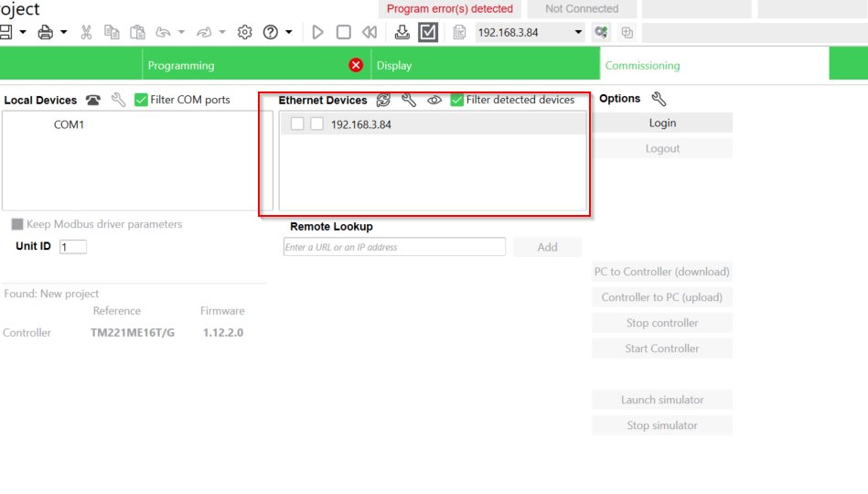
Task: Click the Ethernet Devices wrench configuration icon
Action: 409,100
